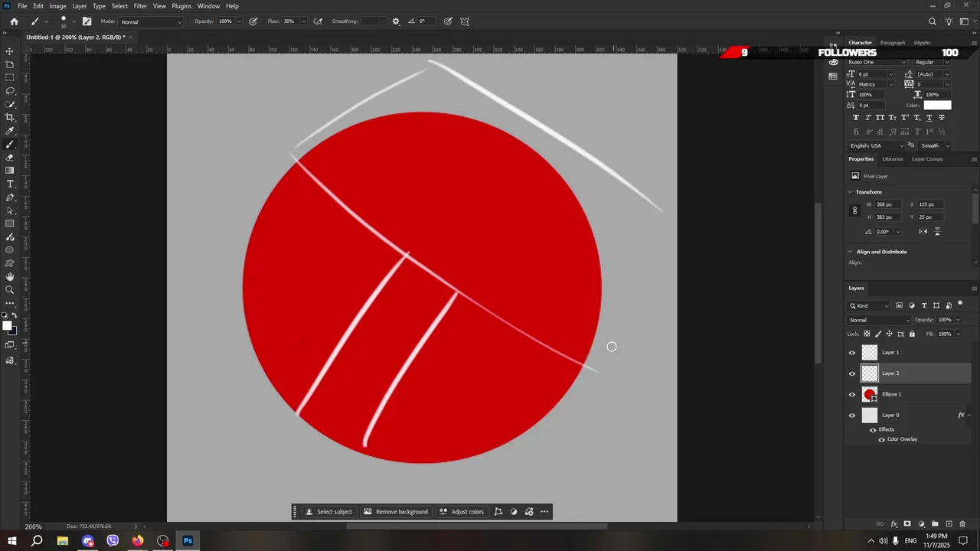Select the Hand tool
This screenshot has width=980, height=551.
(x=10, y=276)
